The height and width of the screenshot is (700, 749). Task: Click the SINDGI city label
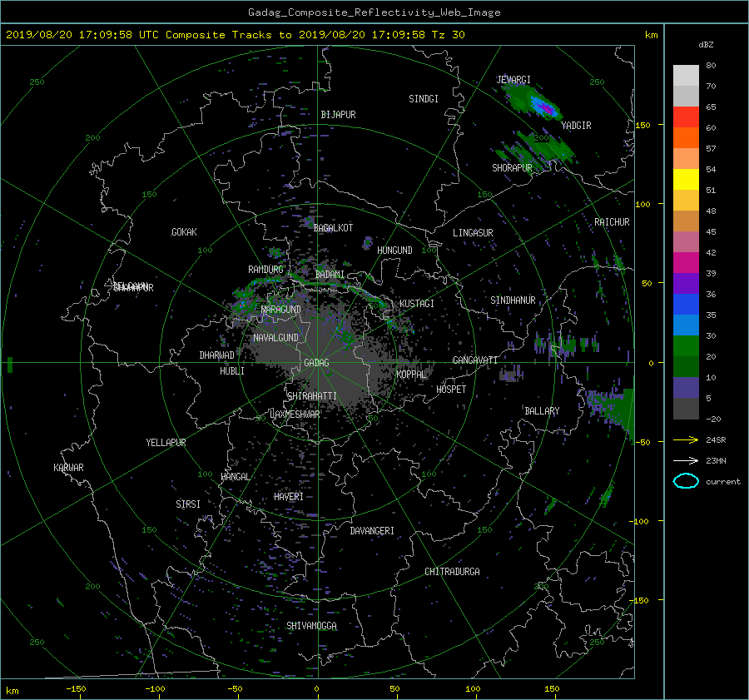tap(424, 99)
